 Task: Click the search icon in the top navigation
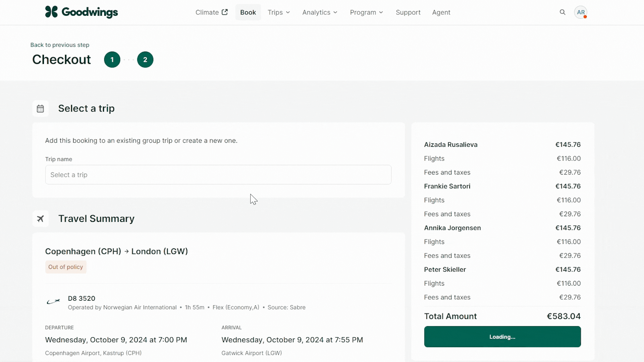click(x=562, y=12)
